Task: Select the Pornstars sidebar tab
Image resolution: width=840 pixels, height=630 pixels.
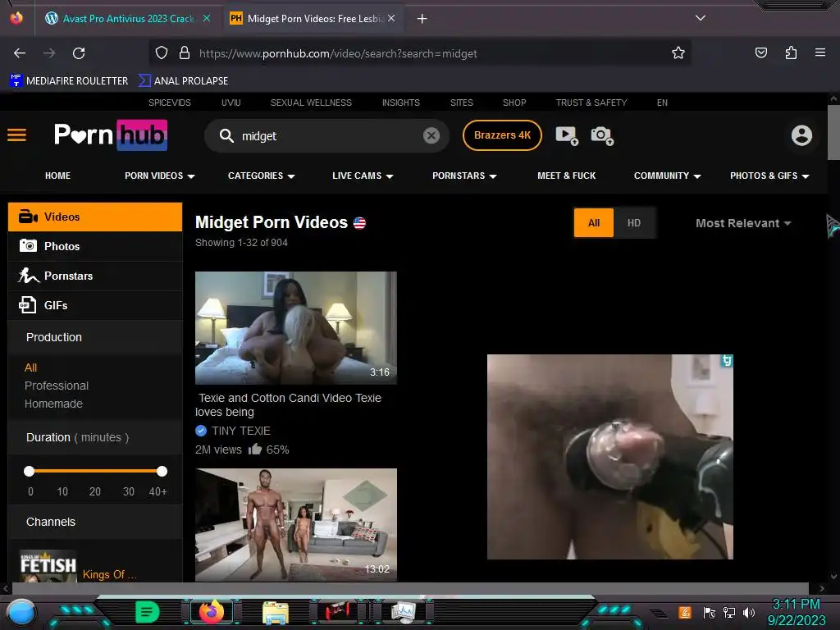Action: (95, 276)
